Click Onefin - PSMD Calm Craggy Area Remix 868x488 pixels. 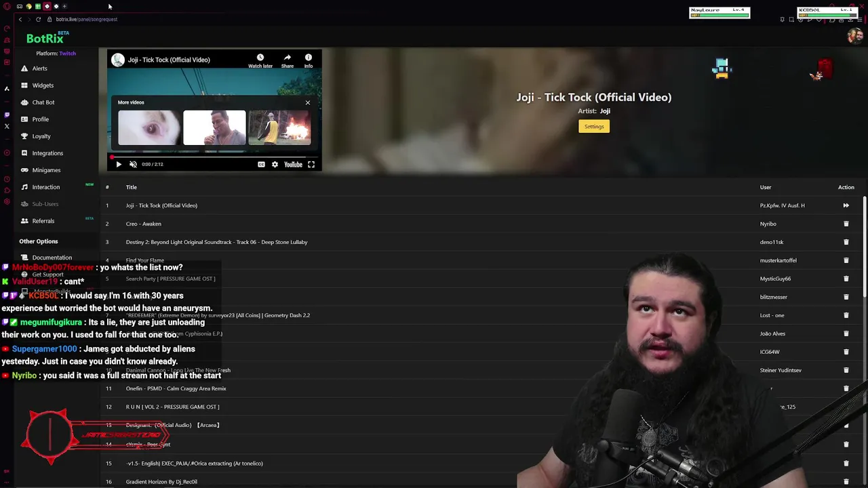176,388
